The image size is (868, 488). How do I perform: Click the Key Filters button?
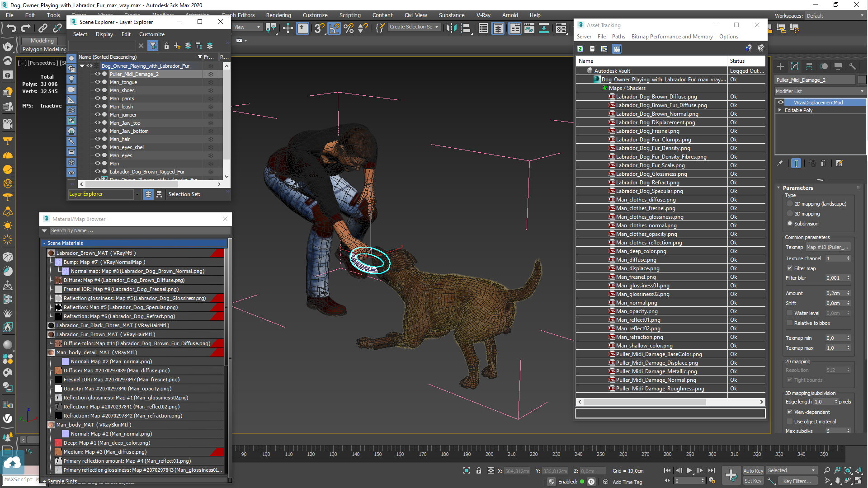coord(797,481)
